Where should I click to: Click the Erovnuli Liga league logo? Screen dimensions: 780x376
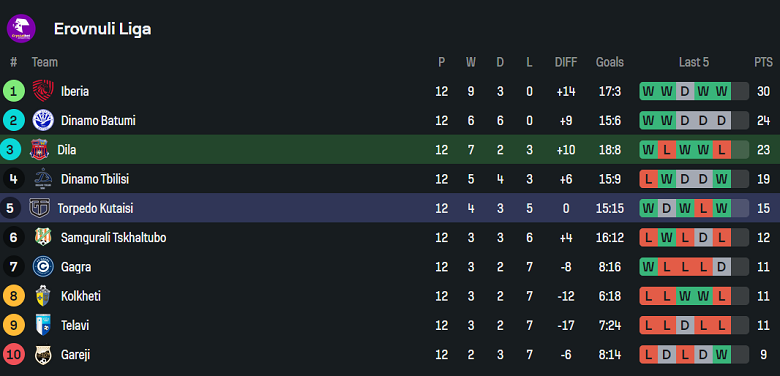[x=21, y=28]
